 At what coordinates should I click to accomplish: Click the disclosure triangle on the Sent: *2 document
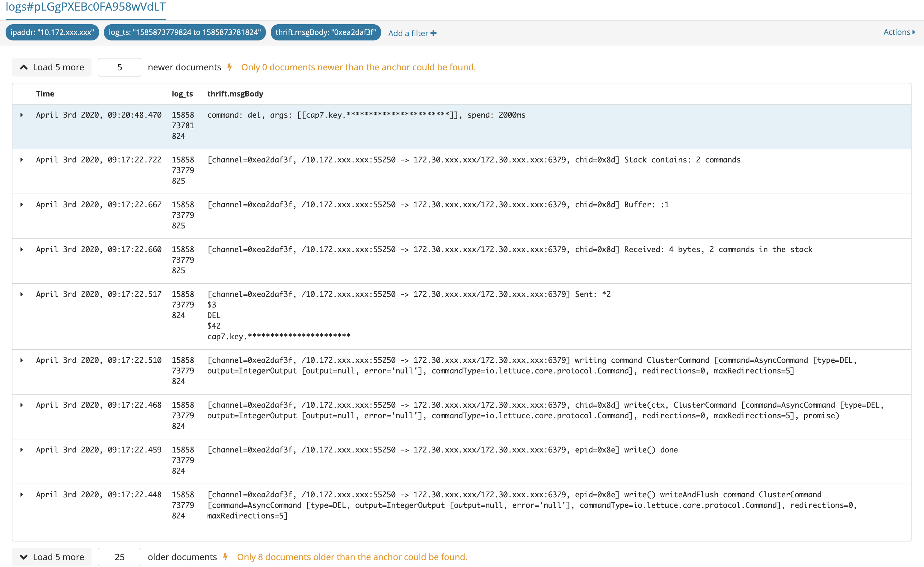(21, 294)
